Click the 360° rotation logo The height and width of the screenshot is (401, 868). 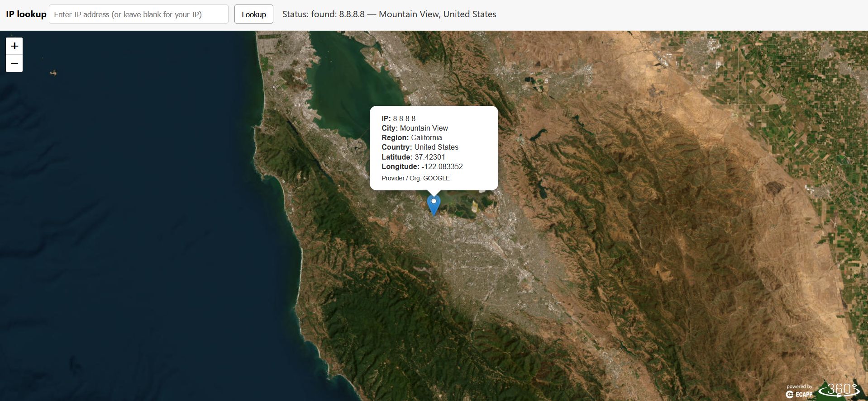click(x=840, y=390)
